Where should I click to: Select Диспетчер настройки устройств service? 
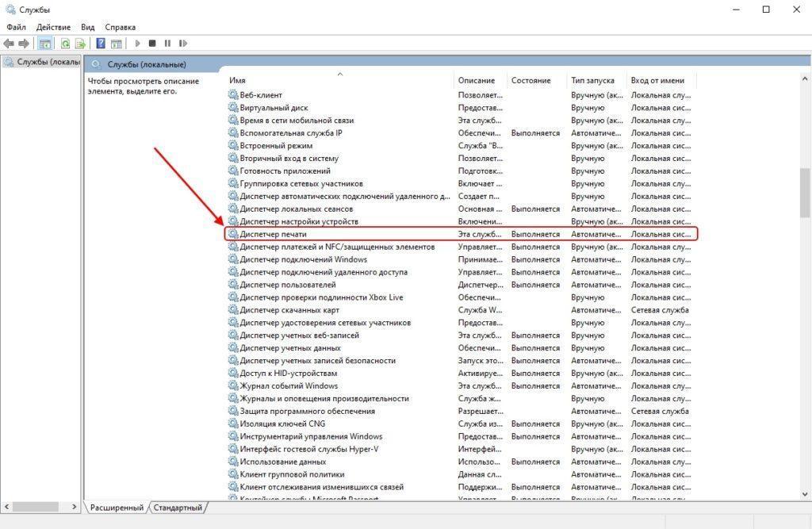[x=299, y=222]
